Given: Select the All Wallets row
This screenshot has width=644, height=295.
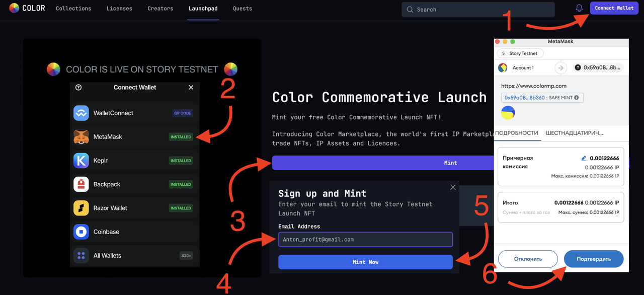Looking at the screenshot, I should (135, 255).
